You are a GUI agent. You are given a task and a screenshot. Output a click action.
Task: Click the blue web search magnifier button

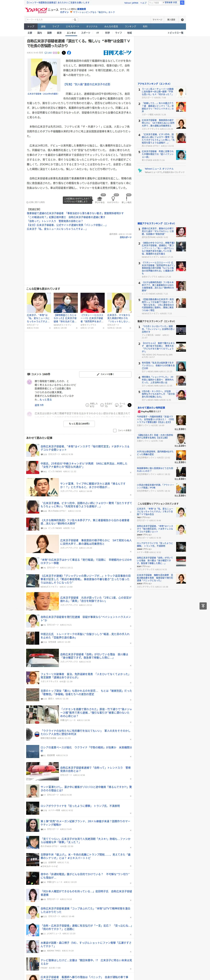point(182,3)
